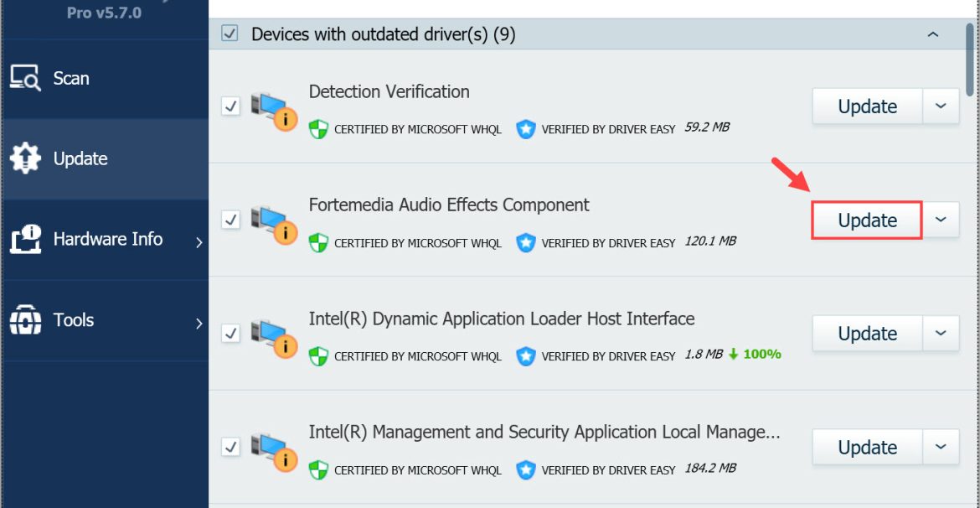Viewport: 980px width, 508px height.
Task: Open dropdown arrow beside Intel Dynamic Loader Update
Action: pos(941,334)
